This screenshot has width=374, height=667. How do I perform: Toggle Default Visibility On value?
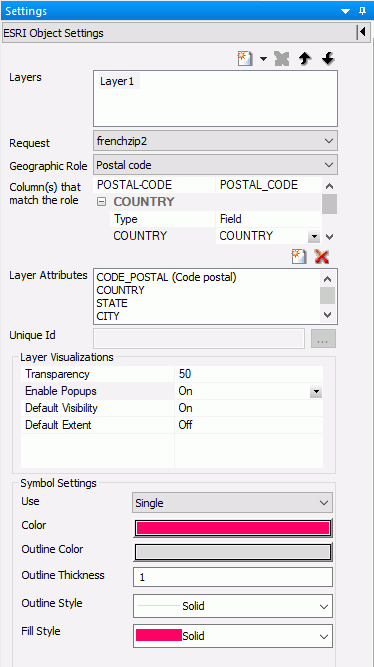click(x=248, y=408)
